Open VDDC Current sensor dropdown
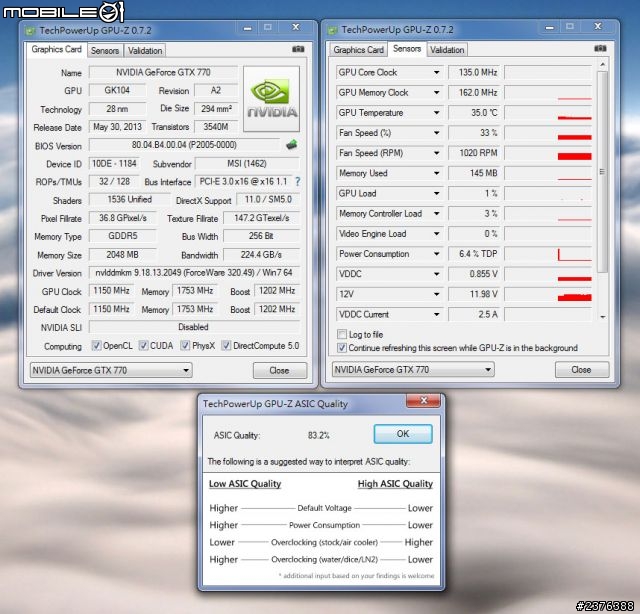 [436, 314]
